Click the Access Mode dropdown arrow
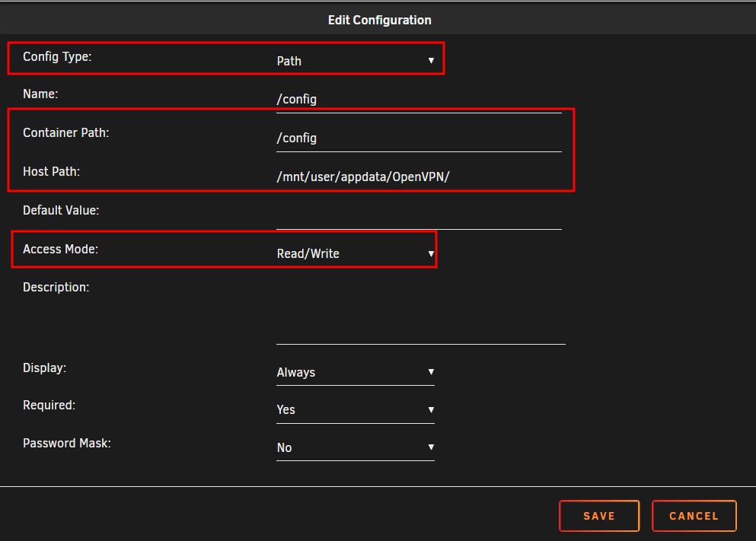The image size is (756, 541). pos(431,253)
